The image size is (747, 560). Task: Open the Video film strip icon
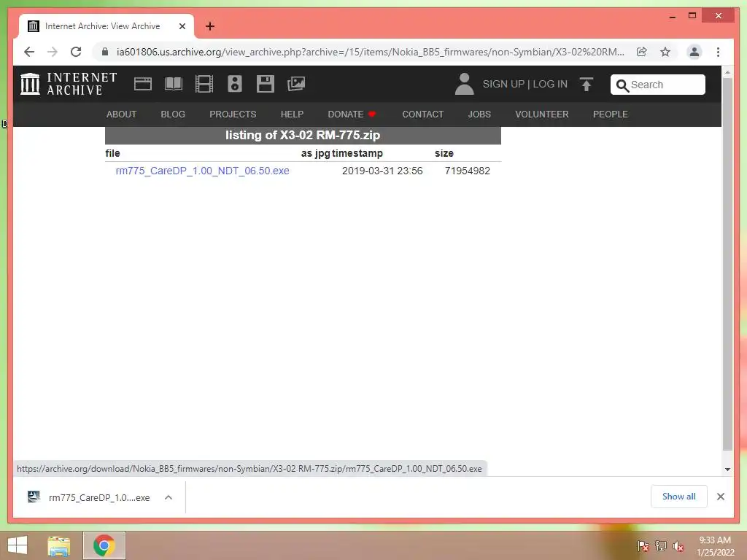point(204,84)
